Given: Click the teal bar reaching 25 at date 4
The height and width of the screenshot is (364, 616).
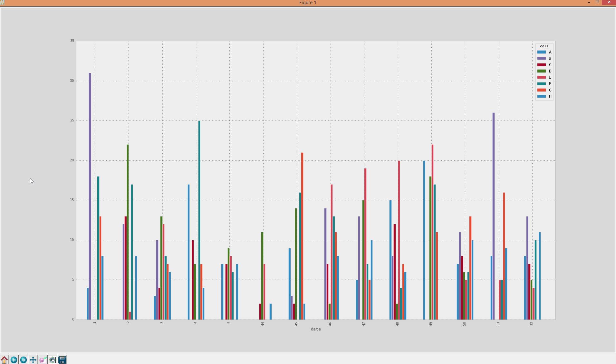Looking at the screenshot, I should (x=199, y=219).
